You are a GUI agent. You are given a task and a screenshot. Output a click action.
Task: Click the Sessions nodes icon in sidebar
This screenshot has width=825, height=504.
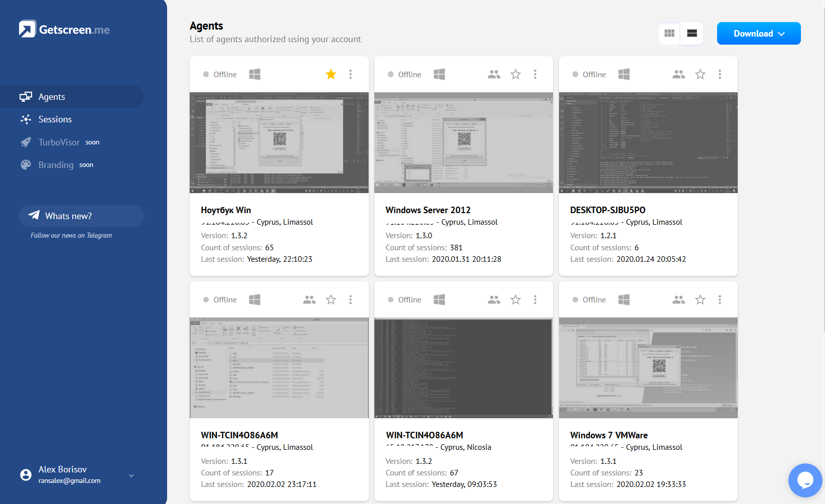coord(26,119)
